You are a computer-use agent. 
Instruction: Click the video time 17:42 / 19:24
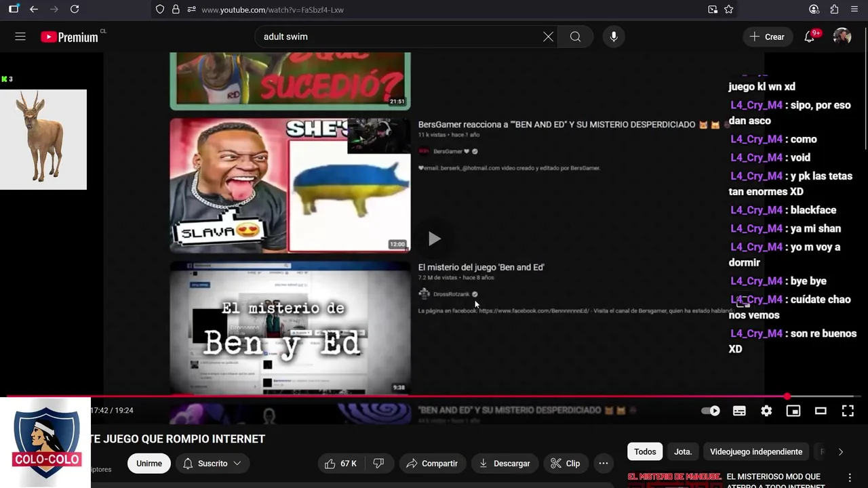[112, 411]
